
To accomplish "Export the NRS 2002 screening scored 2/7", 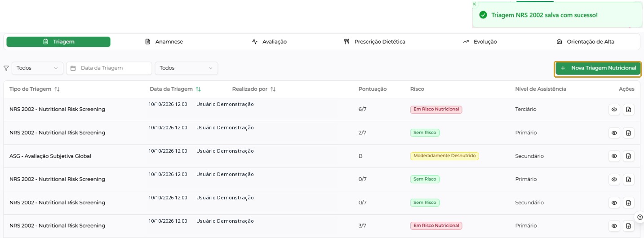I will (x=628, y=133).
